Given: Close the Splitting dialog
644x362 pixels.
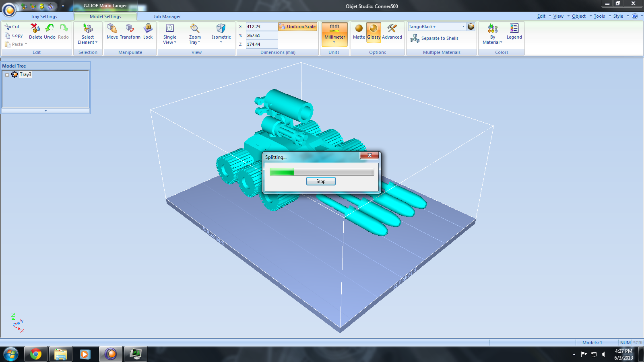Looking at the screenshot, I should click(x=369, y=155).
